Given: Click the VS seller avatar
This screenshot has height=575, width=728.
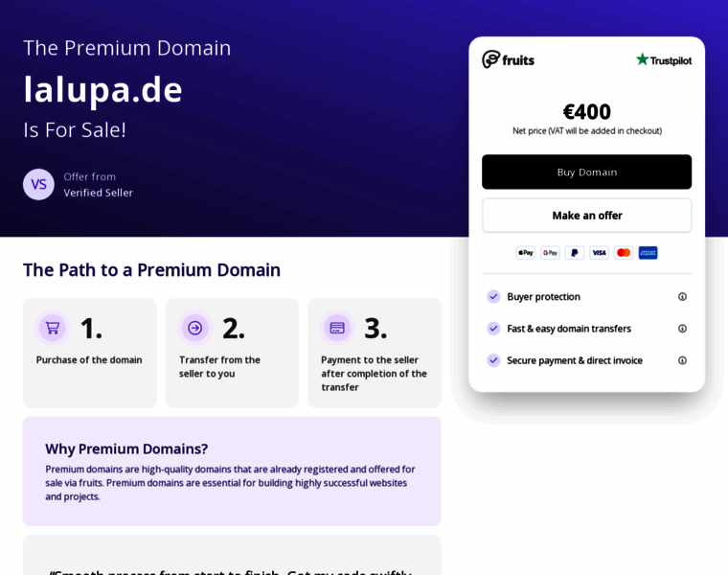Looking at the screenshot, I should [38, 184].
